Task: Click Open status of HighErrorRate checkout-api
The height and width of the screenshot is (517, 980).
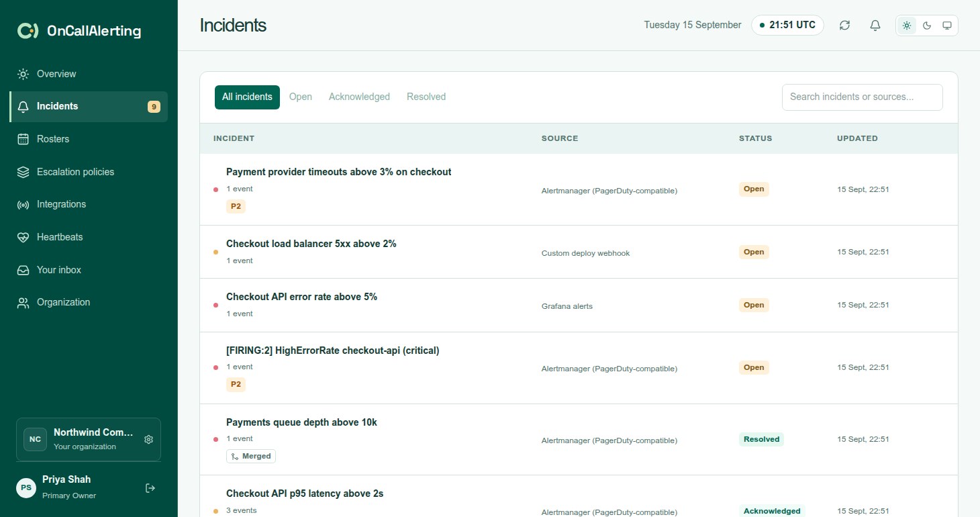Action: point(754,367)
